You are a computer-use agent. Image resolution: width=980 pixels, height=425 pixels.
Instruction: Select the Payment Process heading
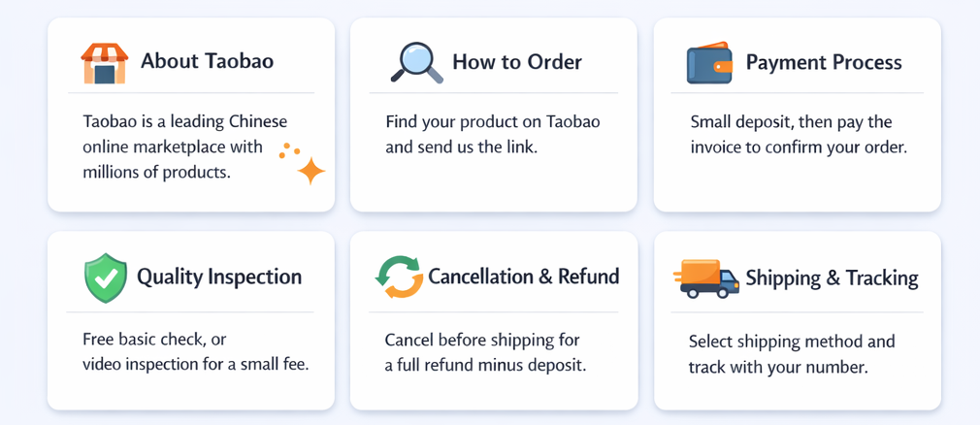pyautogui.click(x=823, y=63)
